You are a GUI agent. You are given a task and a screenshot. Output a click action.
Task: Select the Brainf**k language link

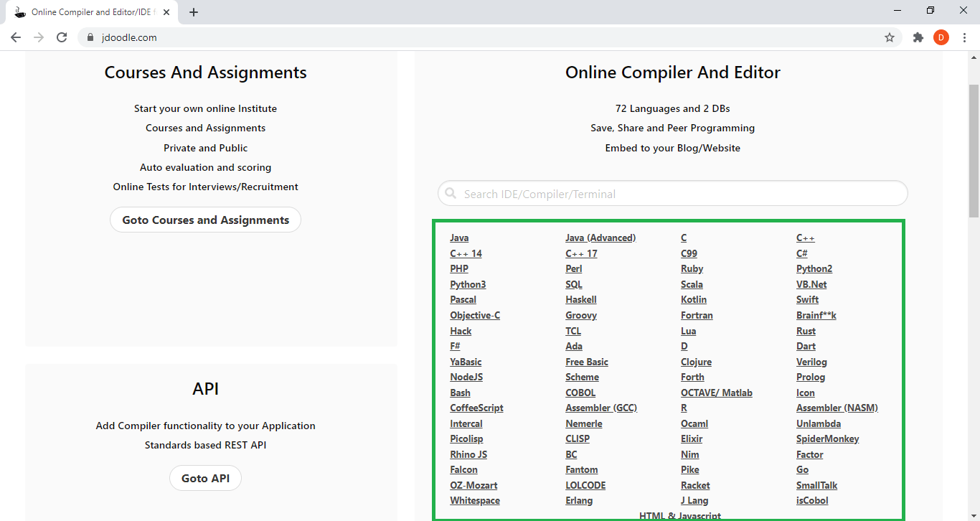point(817,315)
